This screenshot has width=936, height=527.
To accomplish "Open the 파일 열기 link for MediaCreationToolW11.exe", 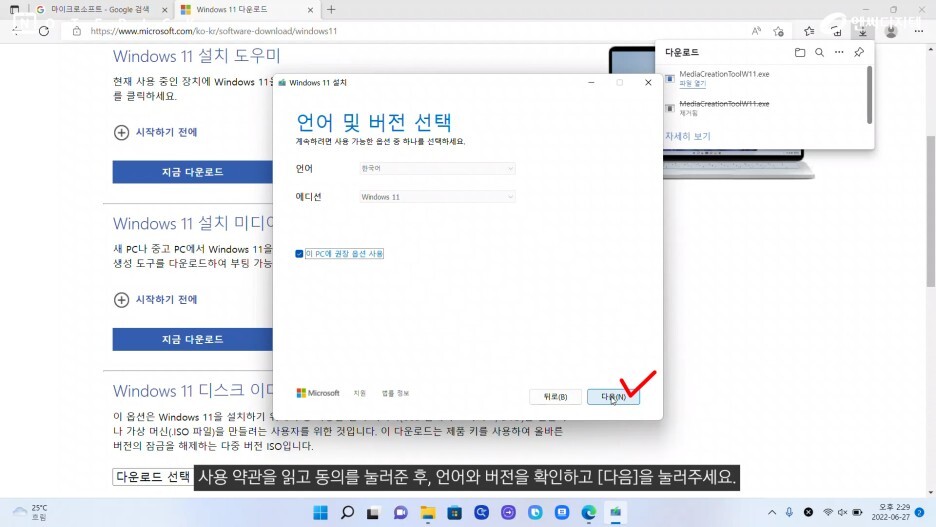I will coord(692,84).
